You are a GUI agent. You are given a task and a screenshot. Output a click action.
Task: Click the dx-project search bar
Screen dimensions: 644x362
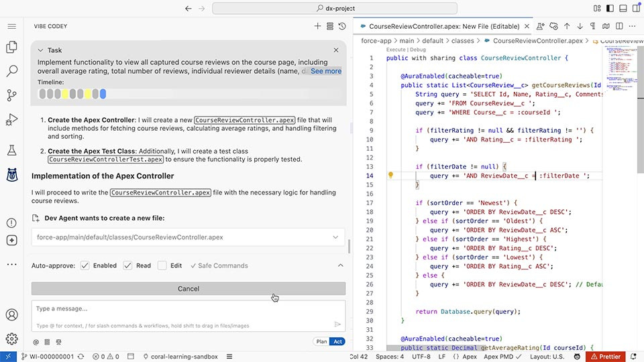pos(335,8)
